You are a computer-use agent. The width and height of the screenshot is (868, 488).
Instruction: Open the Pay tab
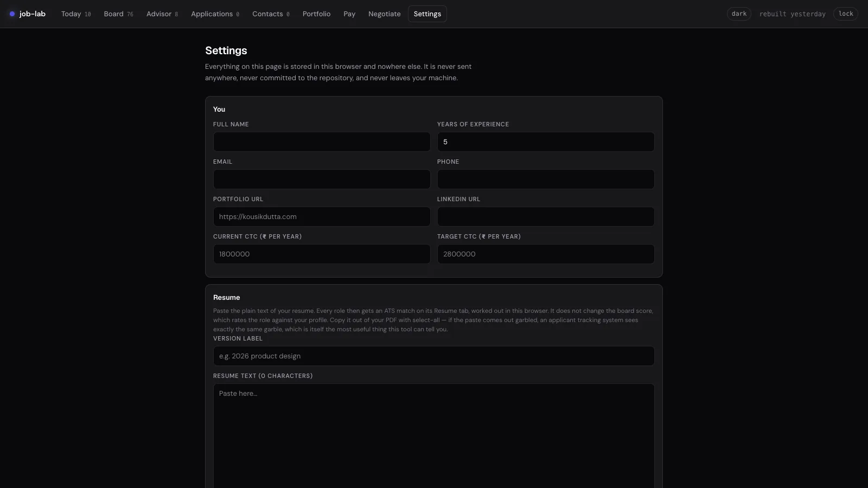tap(349, 14)
